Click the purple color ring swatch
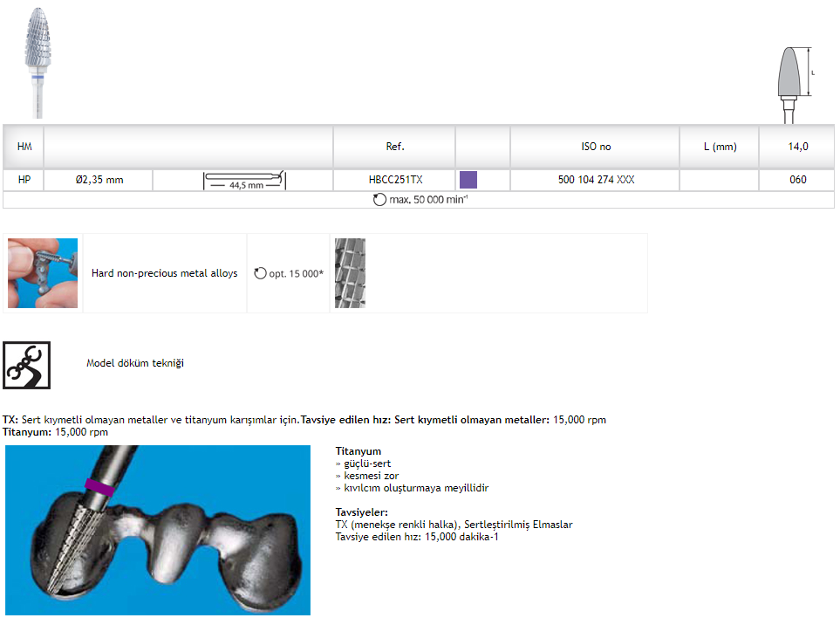 (468, 180)
